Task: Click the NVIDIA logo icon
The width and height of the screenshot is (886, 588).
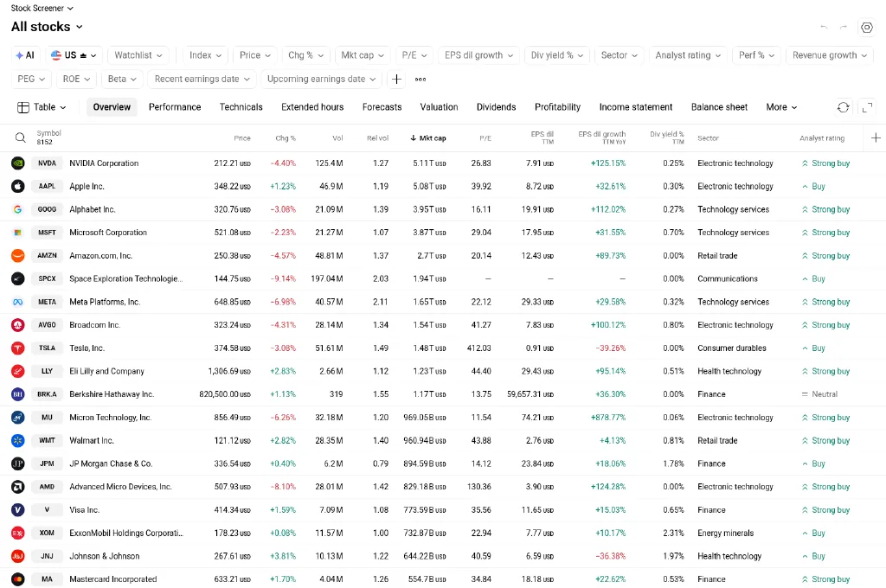Action: [x=18, y=163]
